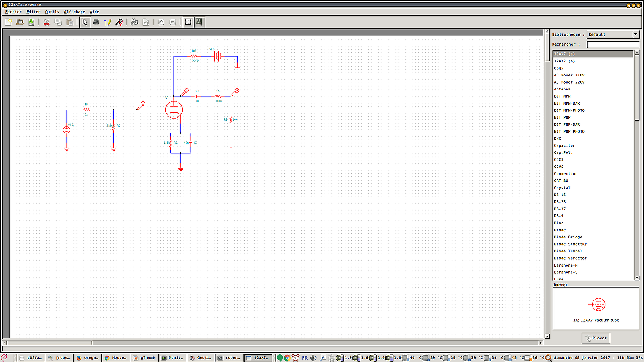The width and height of the screenshot is (644, 362).
Task: Open the Aide menu
Action: point(94,12)
